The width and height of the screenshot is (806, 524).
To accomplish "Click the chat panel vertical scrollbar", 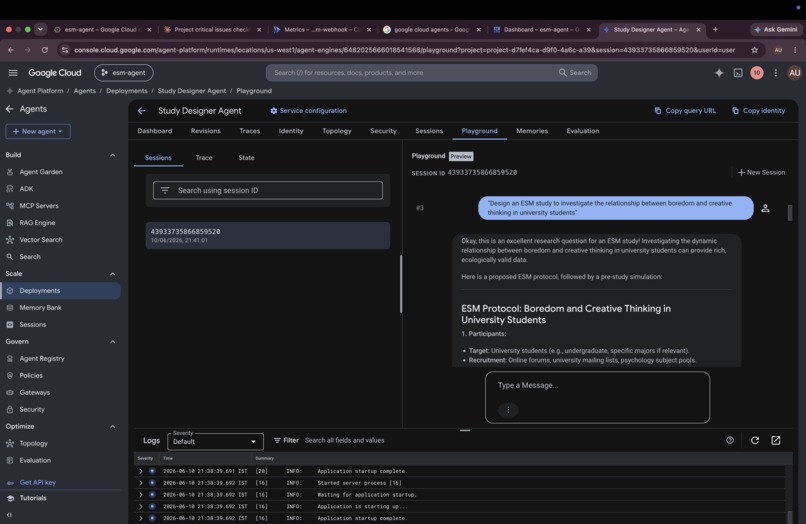I will (x=790, y=213).
